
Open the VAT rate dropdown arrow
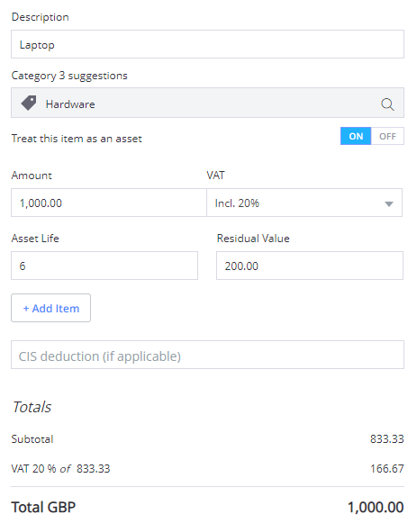(389, 203)
